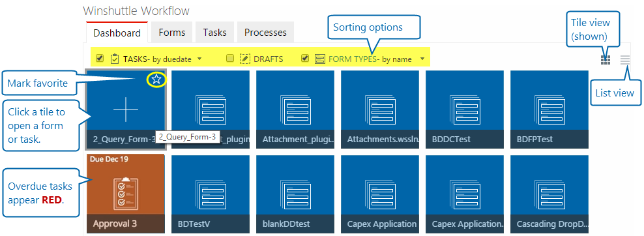This screenshot has height=236, width=644.
Task: Uncheck the TASKS checkbox
Action: coord(99,58)
